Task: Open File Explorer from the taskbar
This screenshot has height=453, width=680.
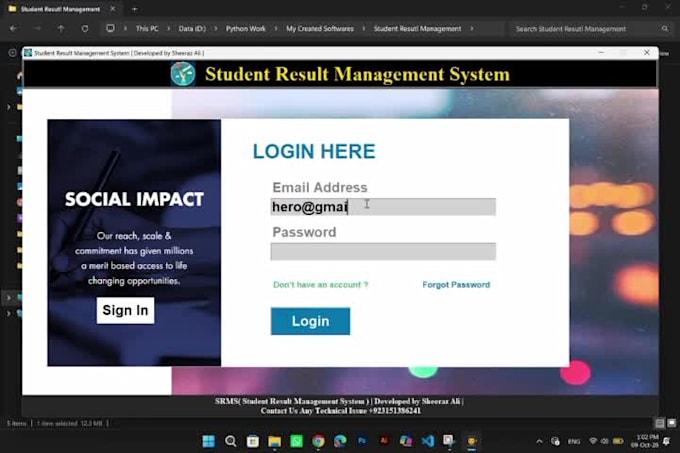Action: pos(275,441)
